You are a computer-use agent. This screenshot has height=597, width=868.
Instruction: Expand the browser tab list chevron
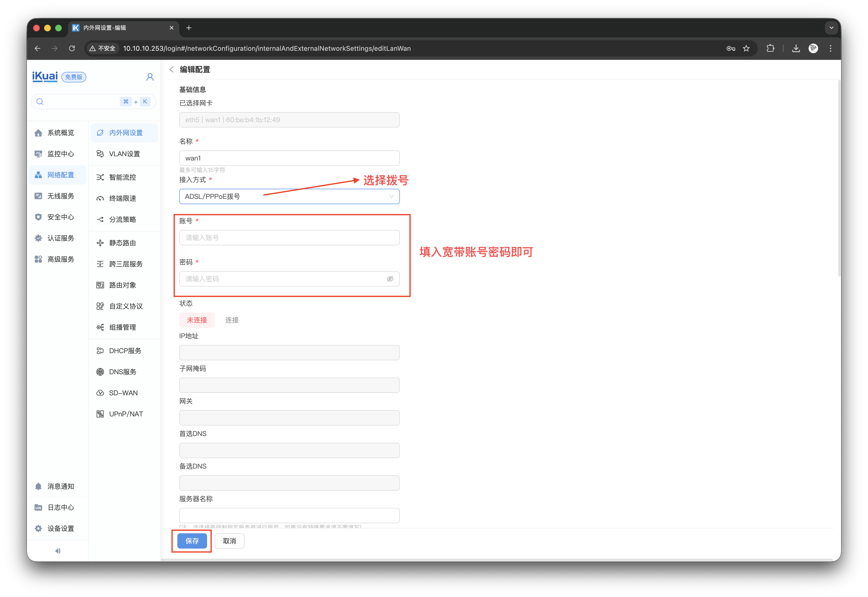[x=831, y=28]
